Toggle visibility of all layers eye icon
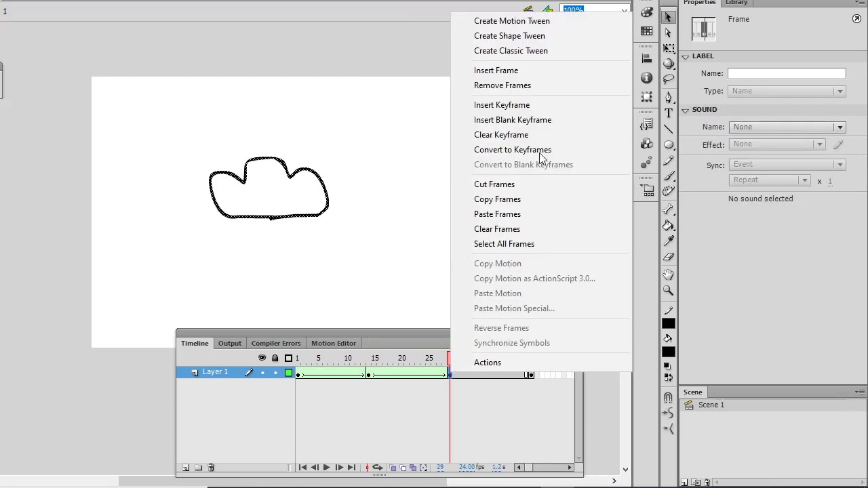 pos(262,358)
